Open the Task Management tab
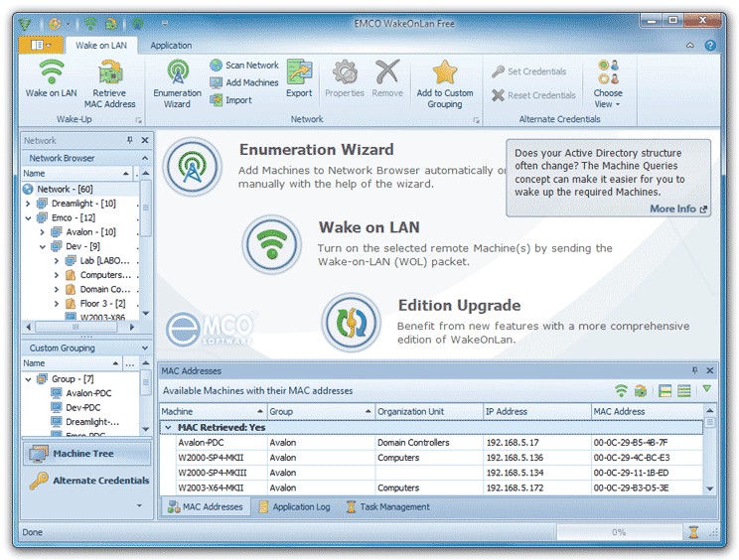The image size is (739, 560). coord(388,506)
